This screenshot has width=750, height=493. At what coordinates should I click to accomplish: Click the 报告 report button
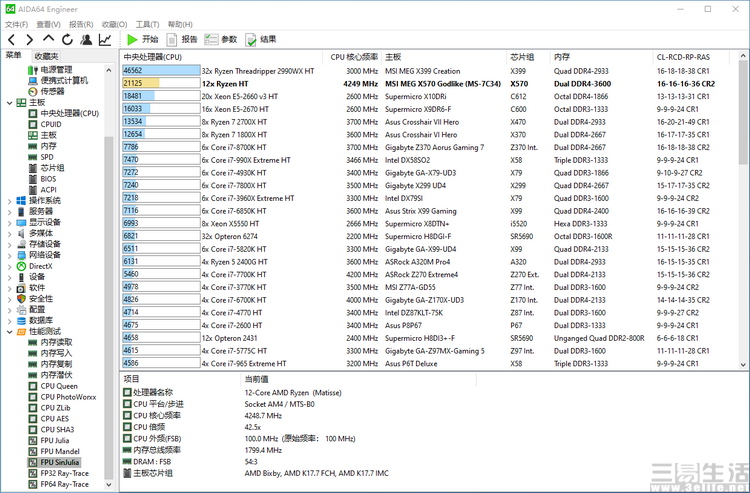click(182, 40)
